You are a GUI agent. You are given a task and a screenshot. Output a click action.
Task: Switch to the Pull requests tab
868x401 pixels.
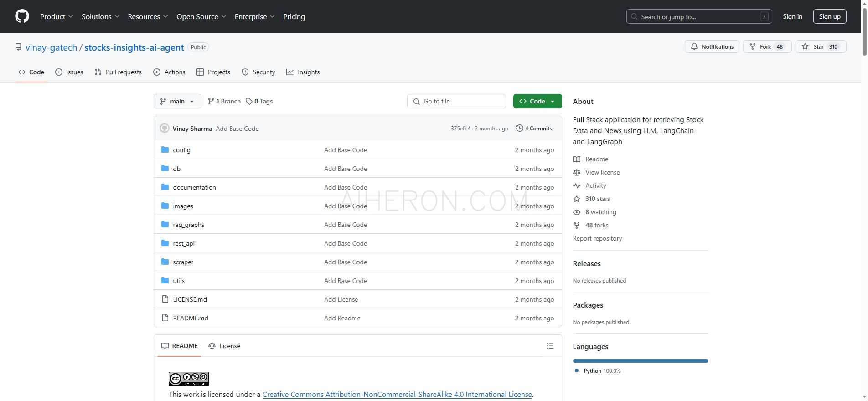(x=118, y=72)
